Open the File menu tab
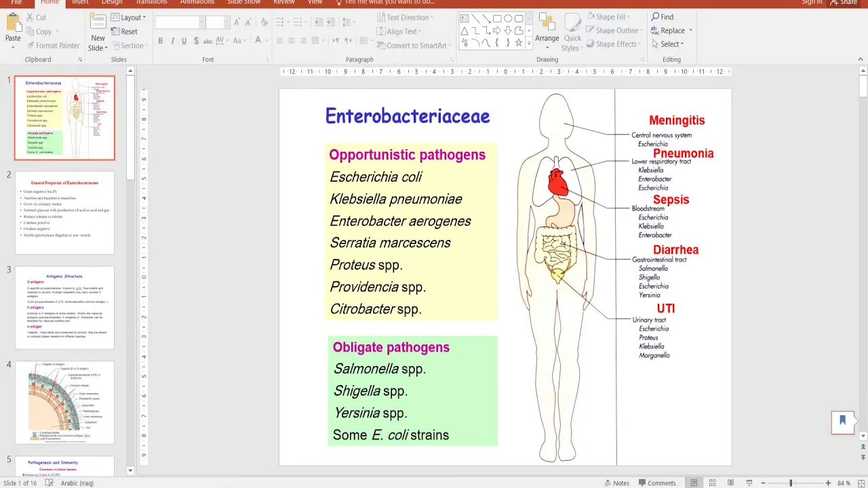 (x=16, y=2)
